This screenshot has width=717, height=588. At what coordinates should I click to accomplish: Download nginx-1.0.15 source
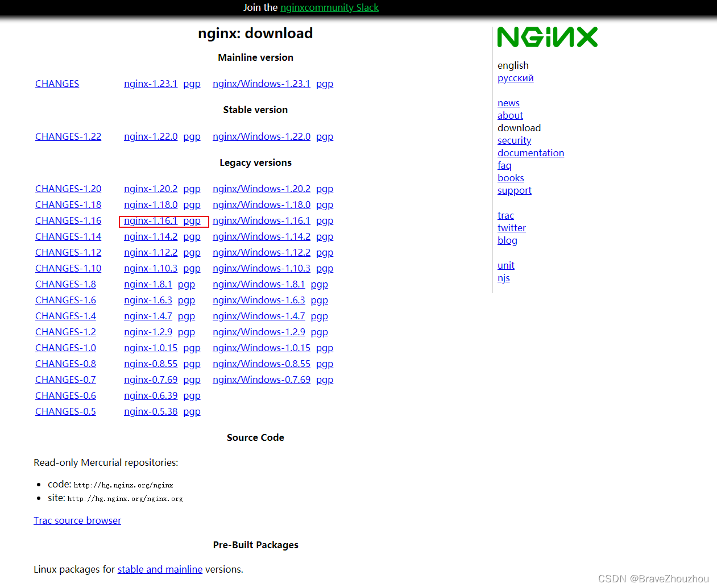click(x=151, y=348)
